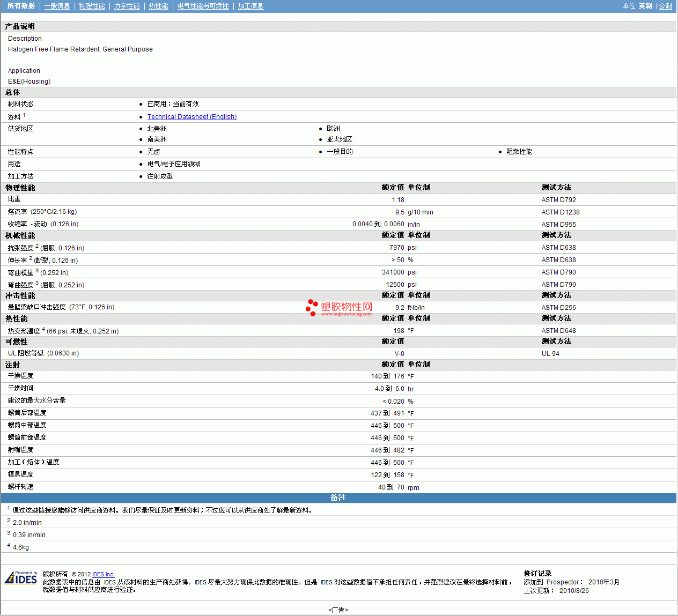
Task: Click the ASTM D792 test method
Action: coord(559,200)
